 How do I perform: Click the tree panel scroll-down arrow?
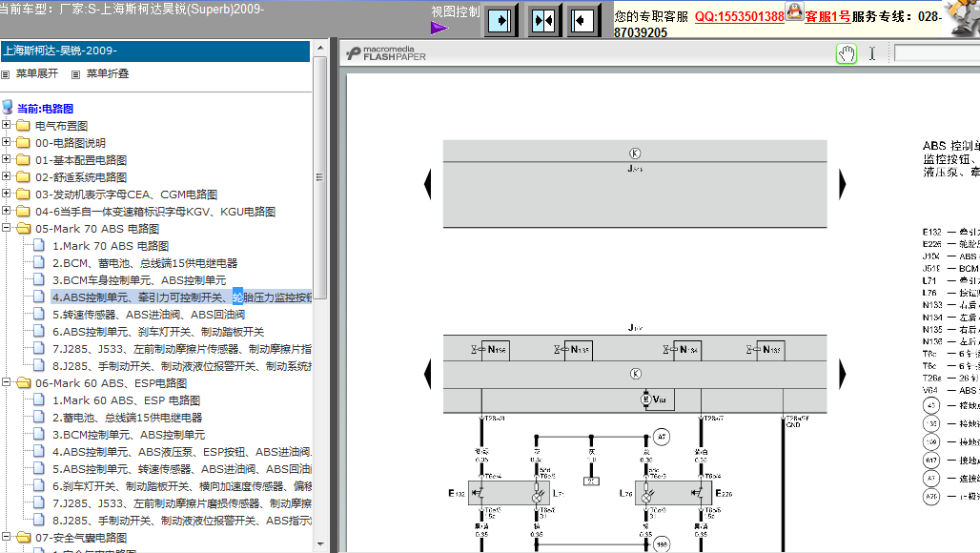pos(320,544)
